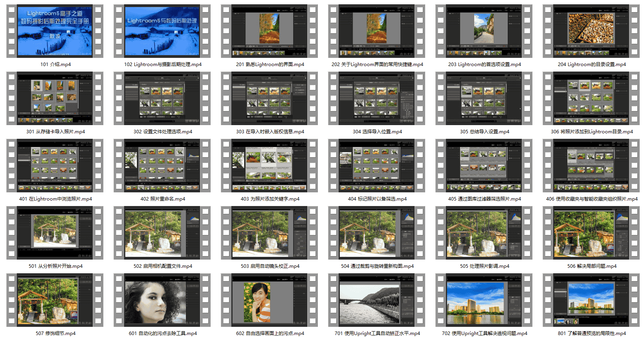The height and width of the screenshot is (337, 644).
Task: Click file name 203 Lightroom的首选项设置.mp4
Action: click(484, 65)
